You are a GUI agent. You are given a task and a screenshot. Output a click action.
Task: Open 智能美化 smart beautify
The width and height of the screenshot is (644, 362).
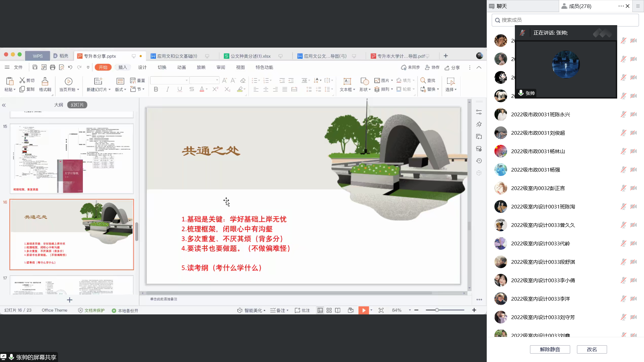pyautogui.click(x=251, y=310)
